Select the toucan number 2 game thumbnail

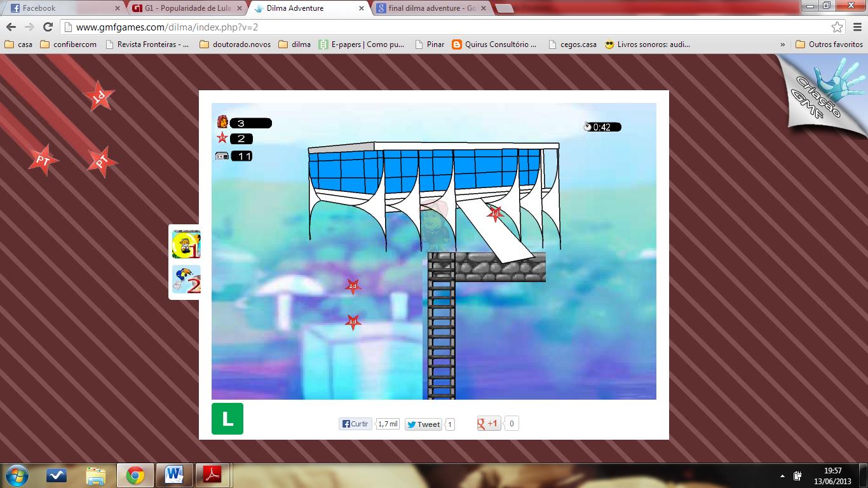pyautogui.click(x=186, y=280)
